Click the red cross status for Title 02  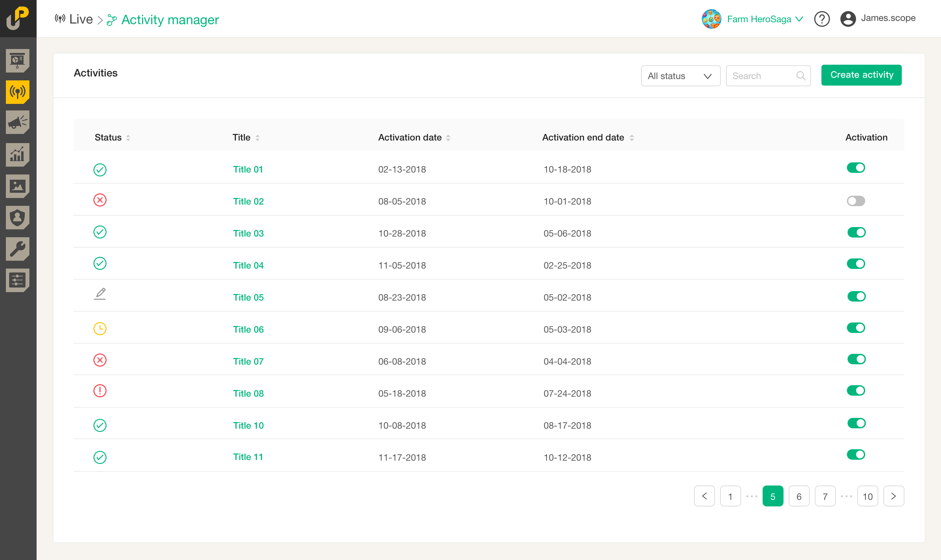[x=100, y=200]
